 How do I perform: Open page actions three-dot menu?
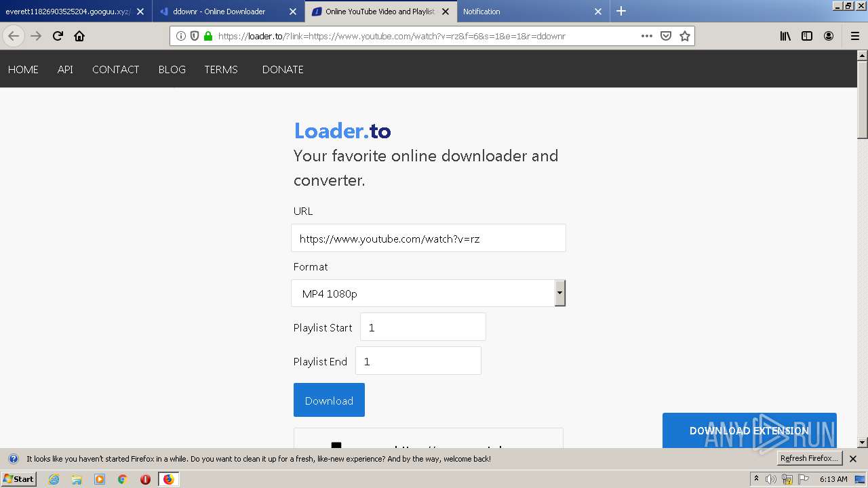647,36
